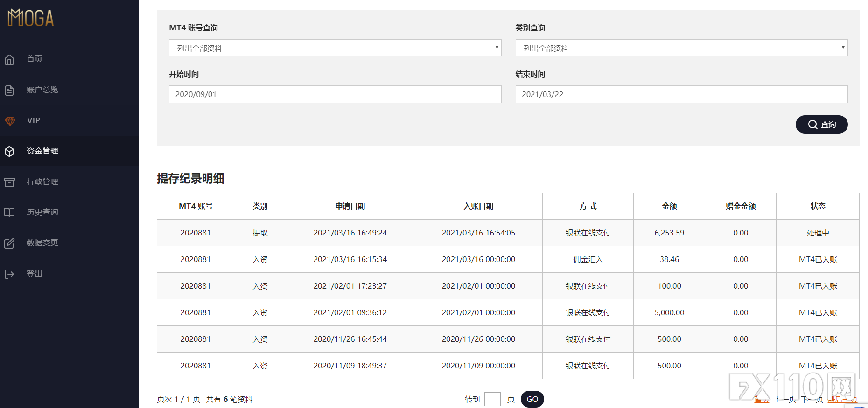Open 账户总览 menu item

point(42,90)
